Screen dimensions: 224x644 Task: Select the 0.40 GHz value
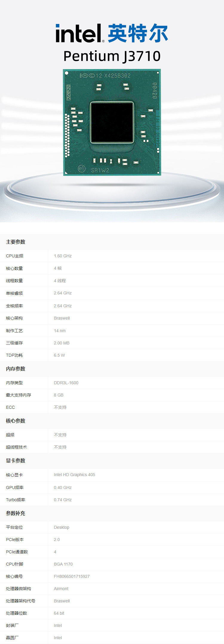(63, 487)
